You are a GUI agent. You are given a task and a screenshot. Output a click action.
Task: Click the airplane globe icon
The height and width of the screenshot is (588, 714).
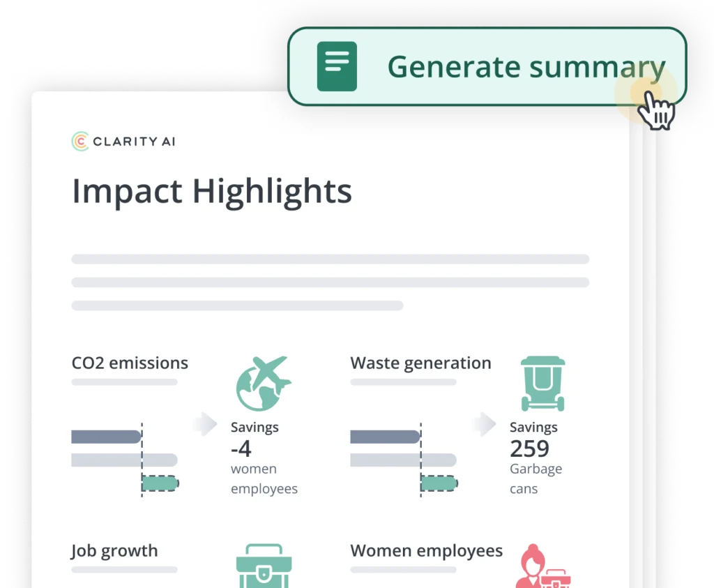(263, 383)
